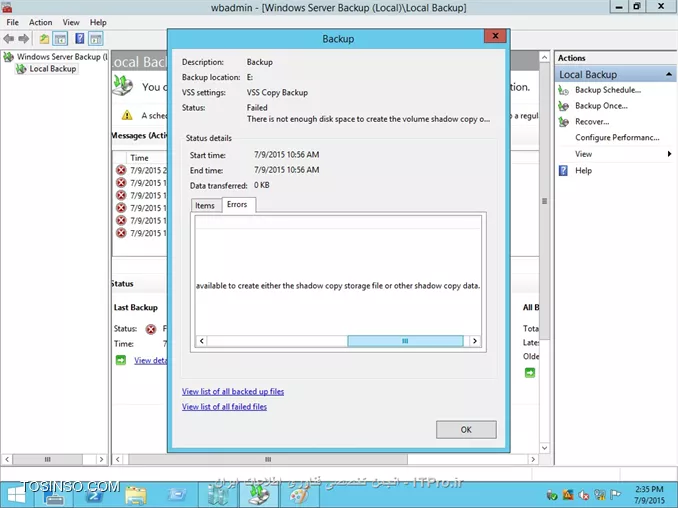Viewport: 678px width, 508px height.
Task: Open Windows Server Backup taskbar icon
Action: tap(259, 495)
